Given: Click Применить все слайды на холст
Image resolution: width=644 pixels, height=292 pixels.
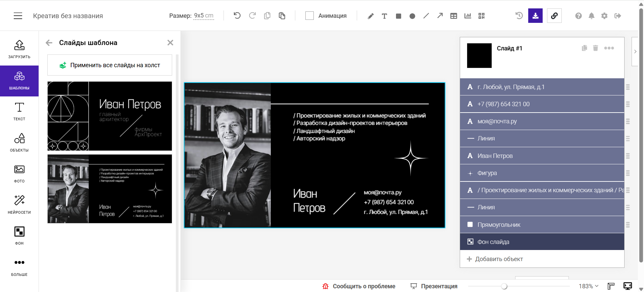Looking at the screenshot, I should tap(110, 65).
